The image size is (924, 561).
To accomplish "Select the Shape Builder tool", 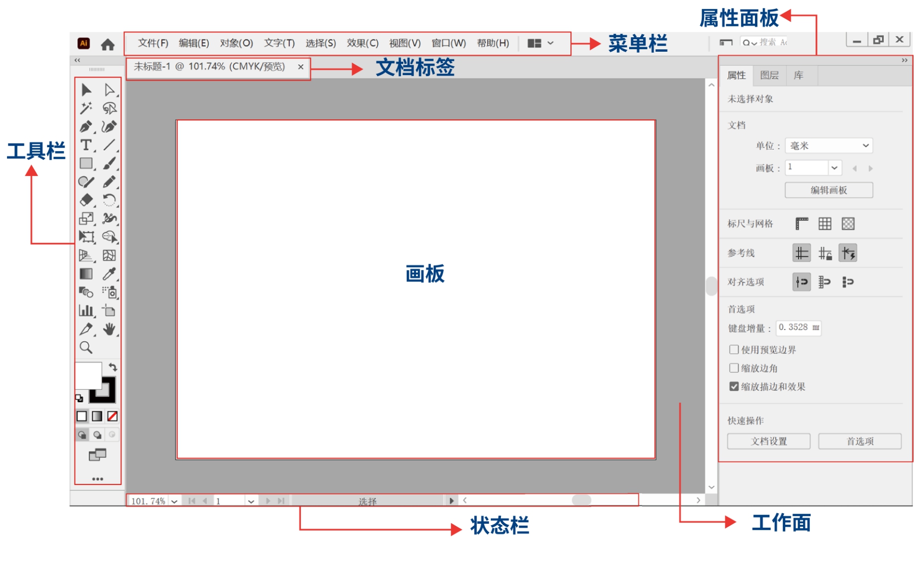I will tap(109, 237).
